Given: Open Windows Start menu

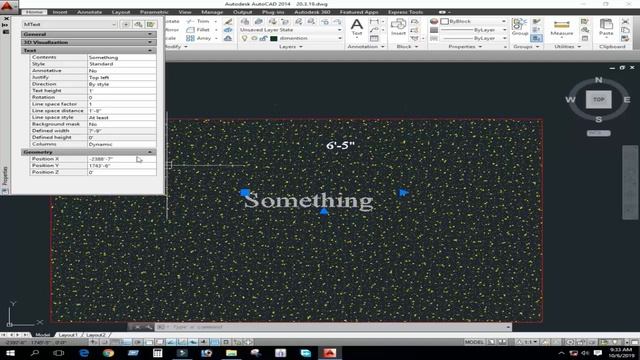Looking at the screenshot, I should coord(10,353).
